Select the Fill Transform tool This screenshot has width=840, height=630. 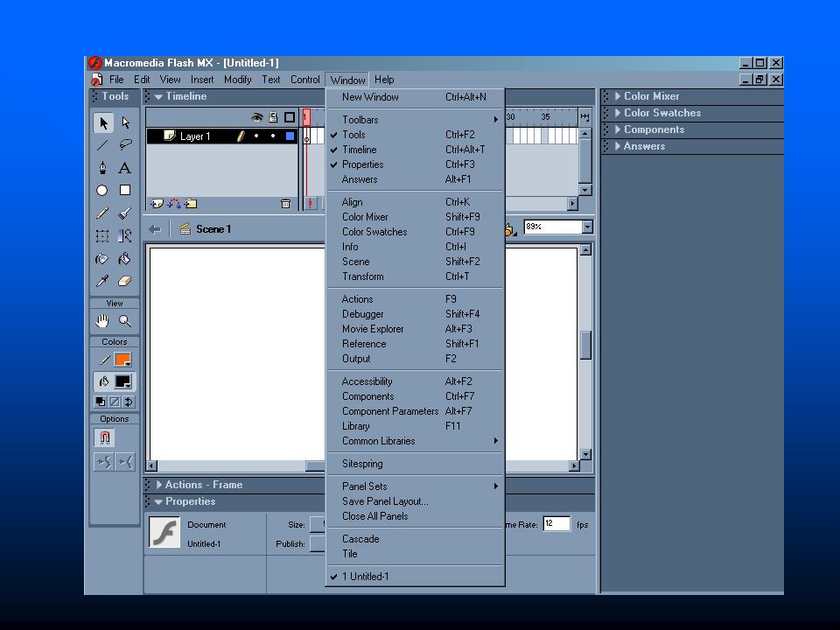coord(125,235)
